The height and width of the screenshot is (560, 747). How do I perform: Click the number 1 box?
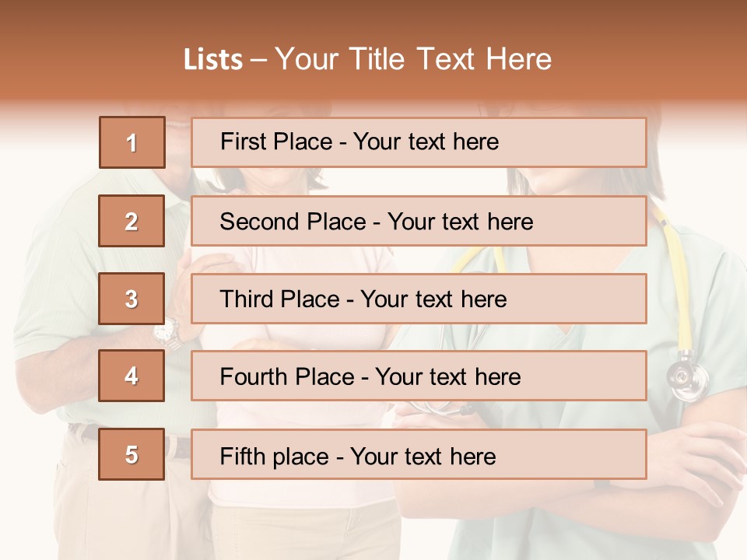point(132,142)
